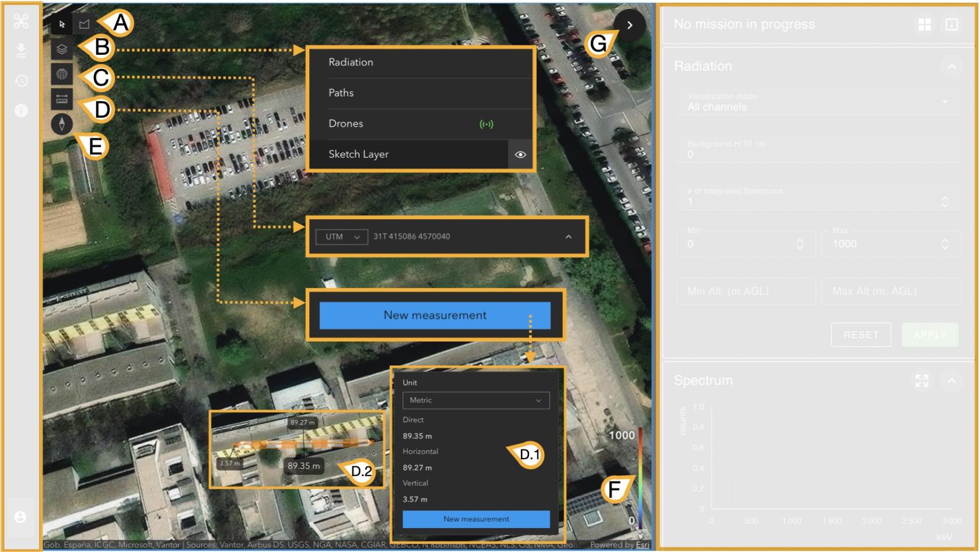Click the radiation color scale bar

coord(640,478)
